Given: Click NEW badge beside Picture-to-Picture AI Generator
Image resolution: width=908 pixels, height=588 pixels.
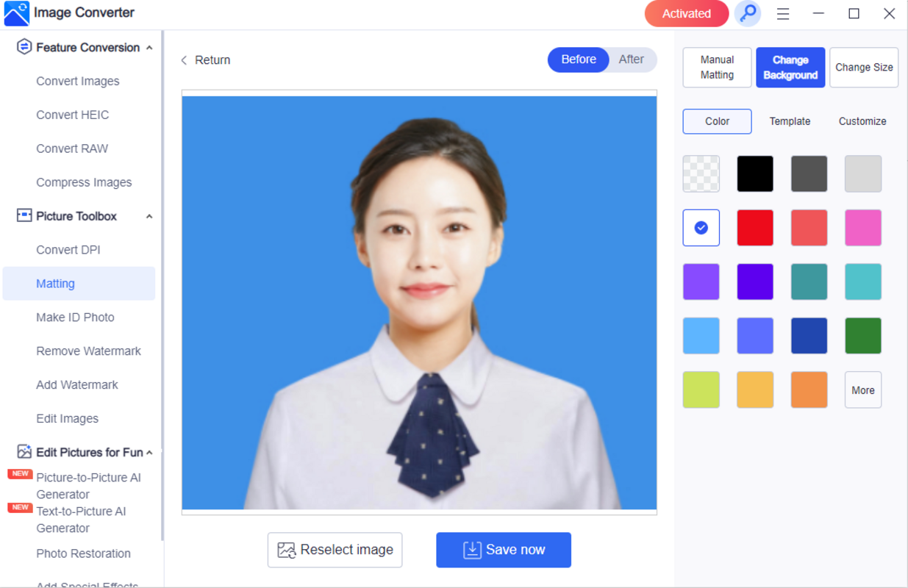Looking at the screenshot, I should [x=20, y=474].
